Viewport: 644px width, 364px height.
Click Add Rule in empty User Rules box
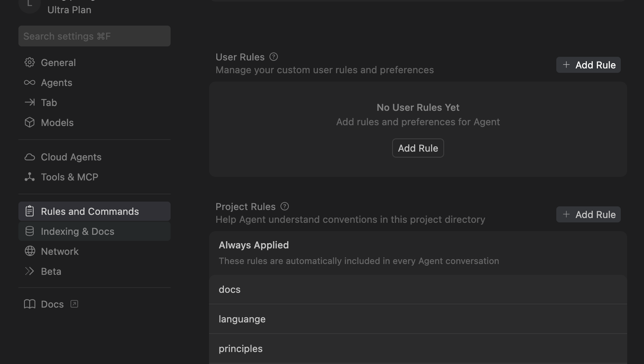click(418, 148)
